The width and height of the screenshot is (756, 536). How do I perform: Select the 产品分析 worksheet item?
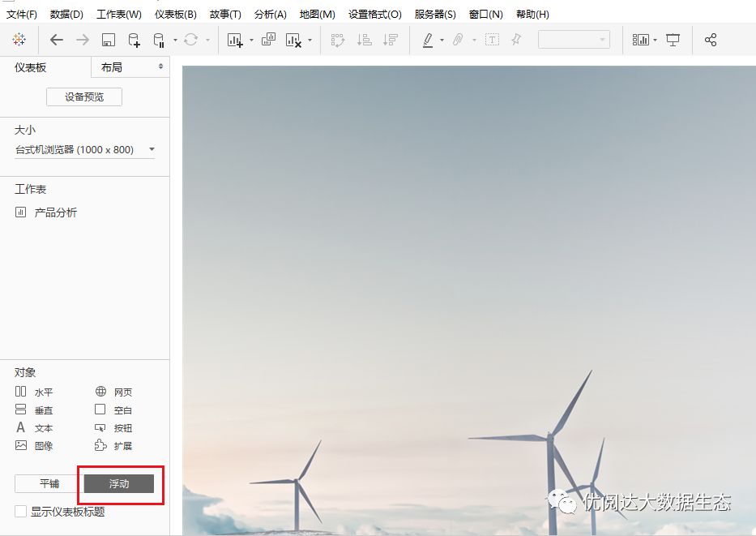click(46, 212)
